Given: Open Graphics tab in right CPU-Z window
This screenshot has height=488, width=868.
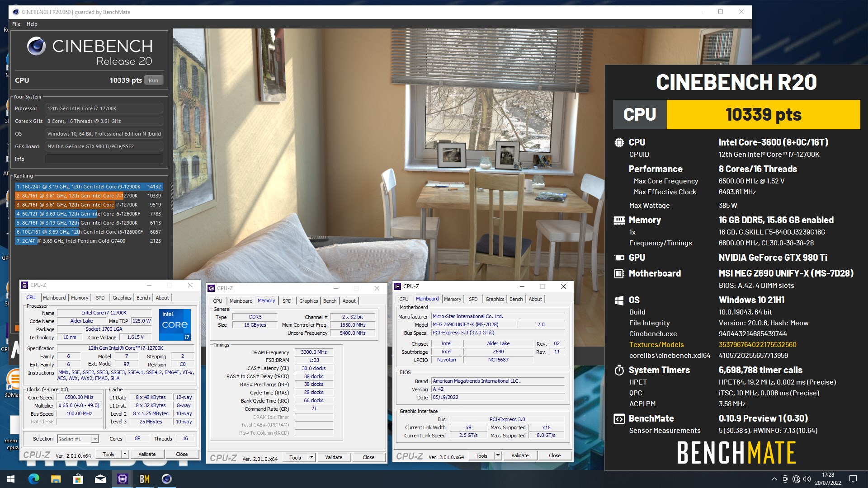Looking at the screenshot, I should pyautogui.click(x=495, y=299).
